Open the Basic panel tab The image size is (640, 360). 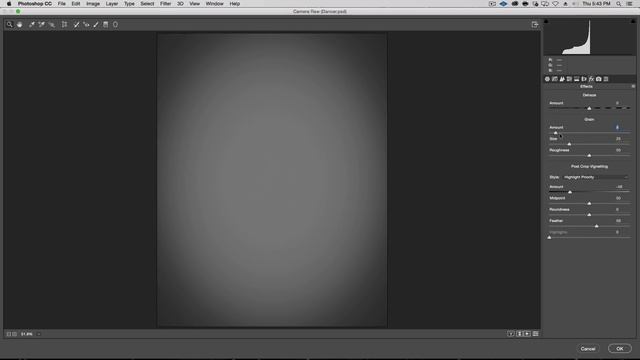coord(547,79)
